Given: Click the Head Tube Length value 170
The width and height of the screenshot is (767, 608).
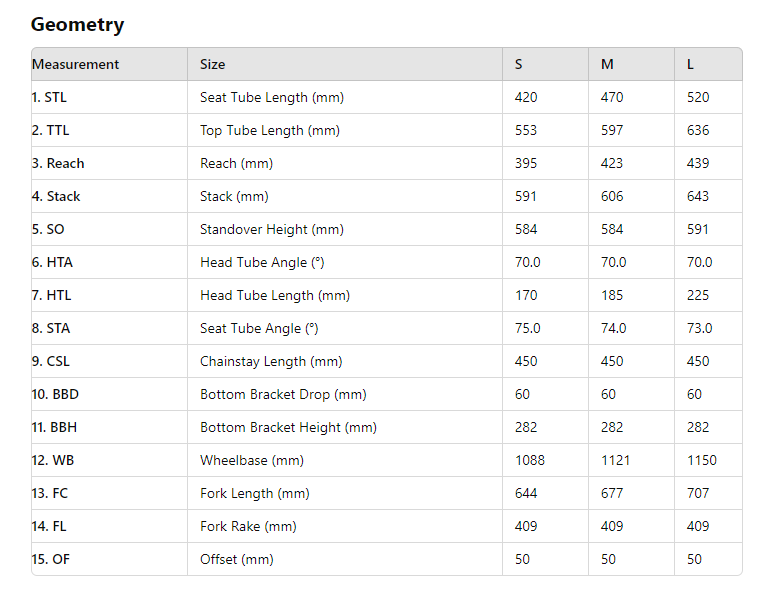Looking at the screenshot, I should point(526,295).
